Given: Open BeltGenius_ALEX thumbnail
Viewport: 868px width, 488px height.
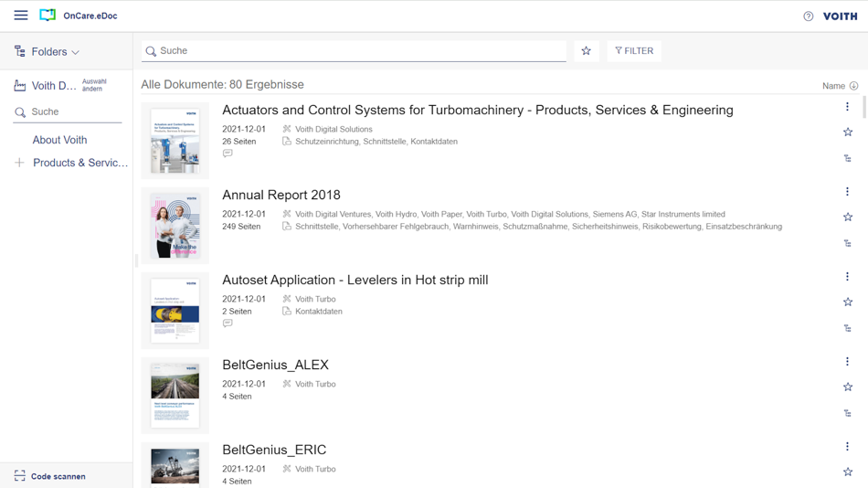Looking at the screenshot, I should coord(175,396).
